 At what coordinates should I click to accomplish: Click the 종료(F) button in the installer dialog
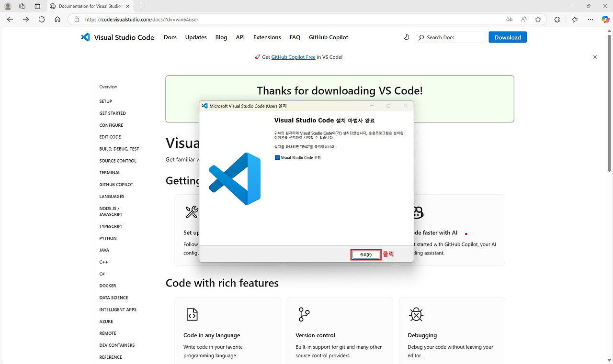point(365,254)
